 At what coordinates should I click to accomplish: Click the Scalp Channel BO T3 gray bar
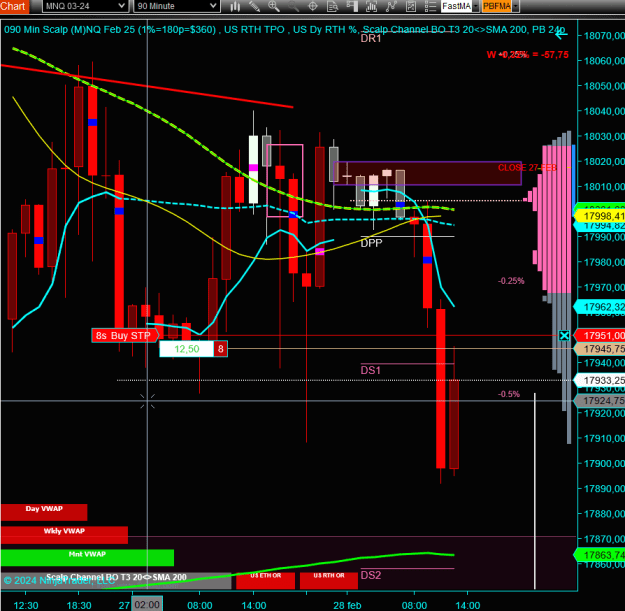coord(116,581)
